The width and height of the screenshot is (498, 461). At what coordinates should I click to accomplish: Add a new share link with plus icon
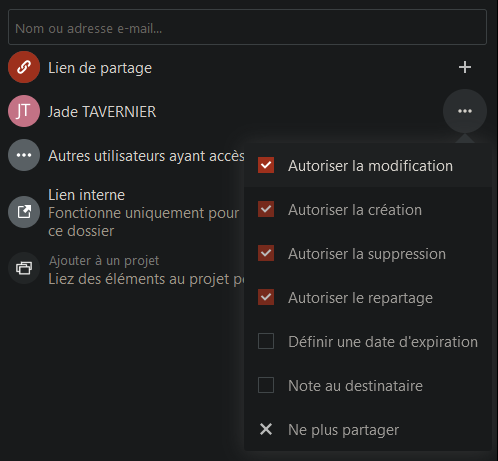[465, 67]
